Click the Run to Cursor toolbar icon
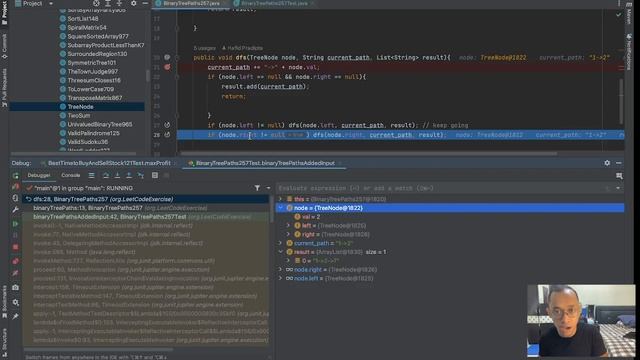This screenshot has height=360, width=640. tap(140, 176)
